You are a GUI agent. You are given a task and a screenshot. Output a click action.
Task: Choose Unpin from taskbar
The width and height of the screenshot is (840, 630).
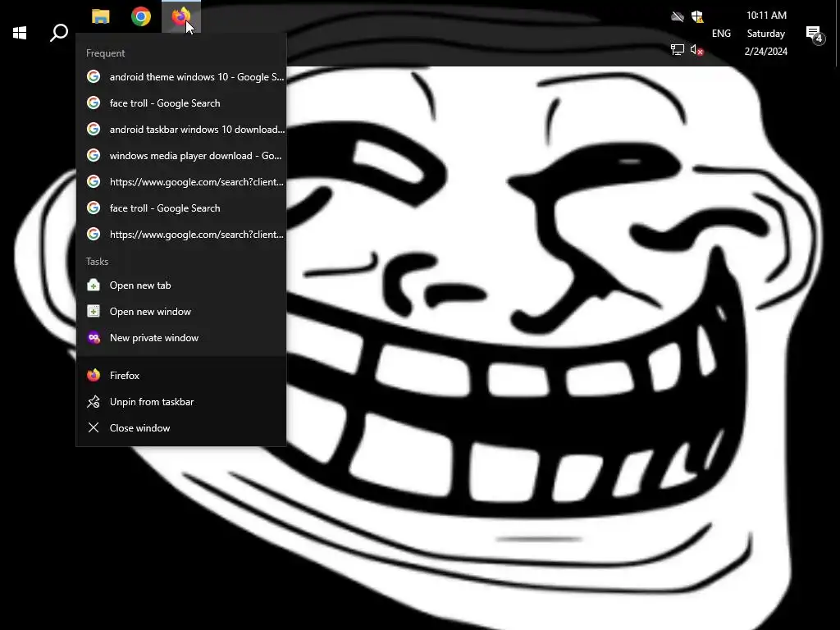[181, 401]
